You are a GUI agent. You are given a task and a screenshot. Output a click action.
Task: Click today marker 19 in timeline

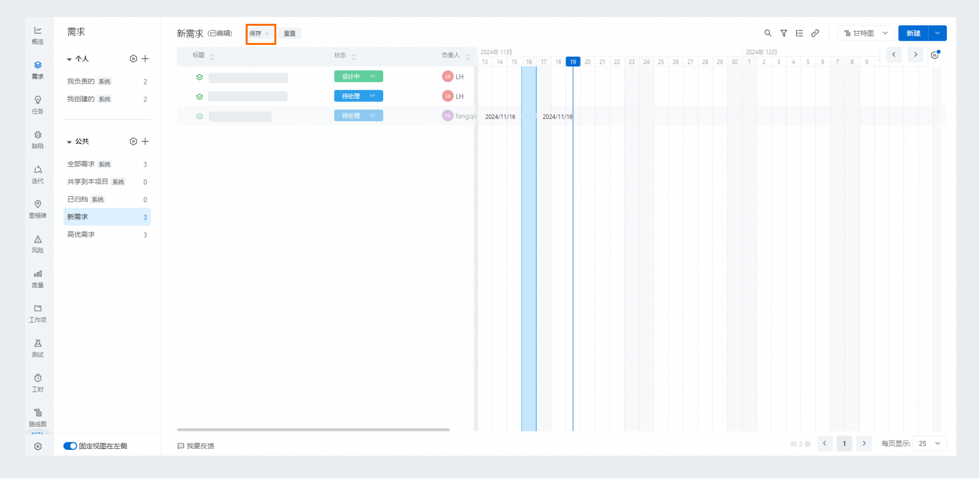point(573,62)
